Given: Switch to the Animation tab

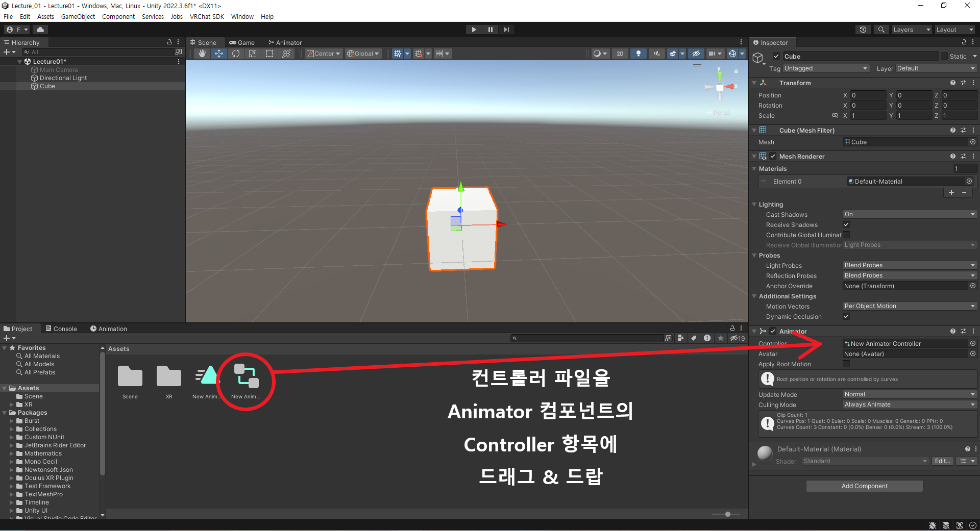Looking at the screenshot, I should (109, 329).
